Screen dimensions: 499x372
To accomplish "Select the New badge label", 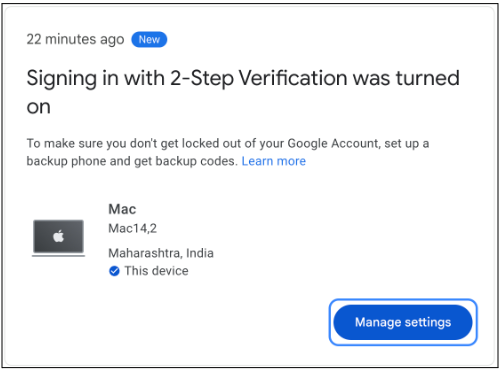I will [x=149, y=39].
